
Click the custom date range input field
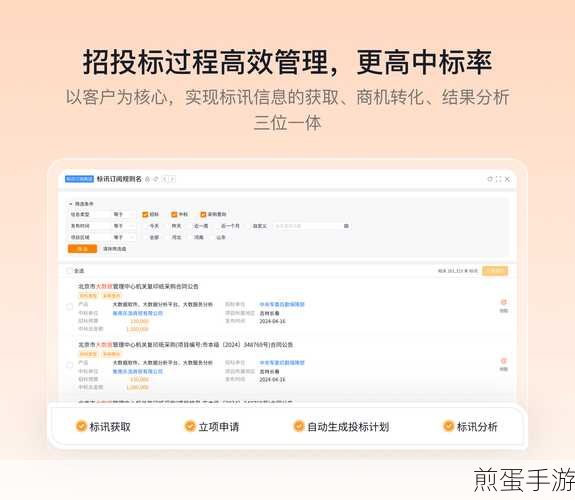tap(311, 226)
